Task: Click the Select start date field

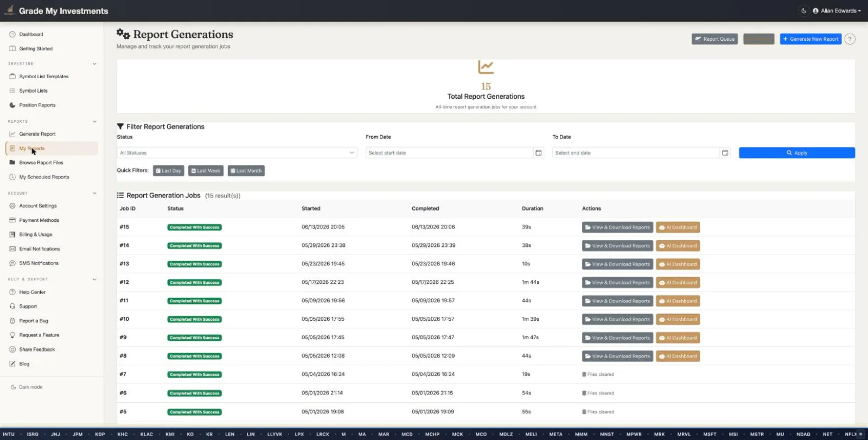Action: pyautogui.click(x=449, y=153)
